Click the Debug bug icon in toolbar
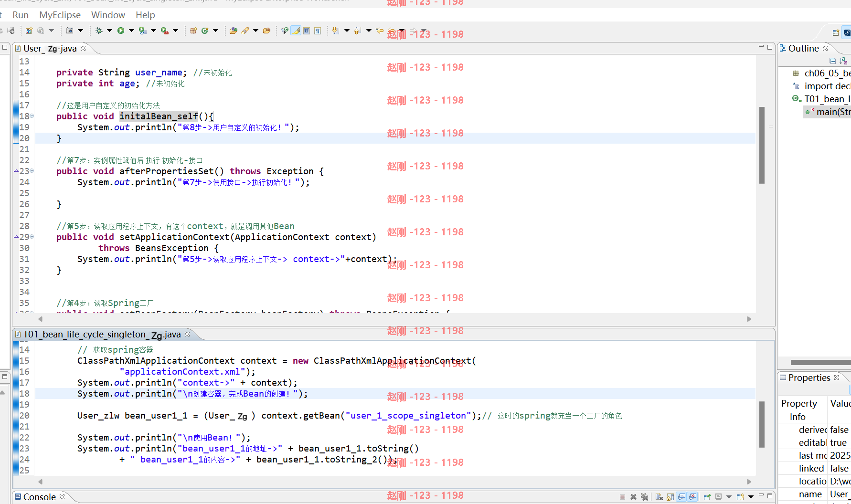The height and width of the screenshot is (504, 851). [x=99, y=31]
